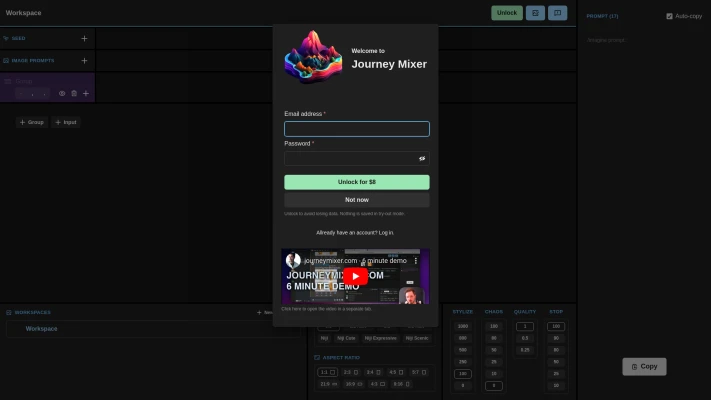Enable the Auto-copy checkbox

(669, 16)
